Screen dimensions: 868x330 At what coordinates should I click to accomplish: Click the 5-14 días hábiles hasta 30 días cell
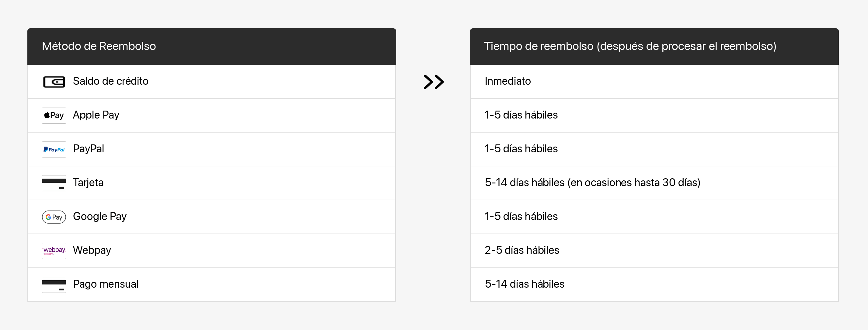654,183
